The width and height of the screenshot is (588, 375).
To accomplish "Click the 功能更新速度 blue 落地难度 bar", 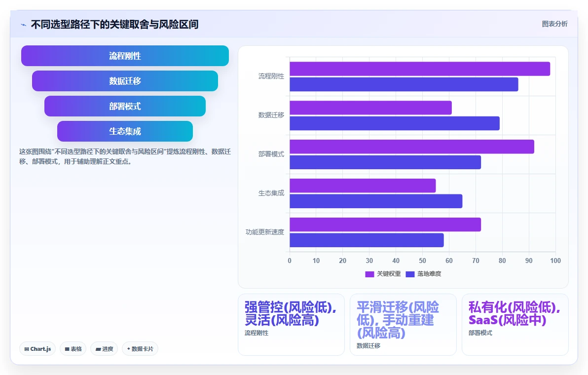I will point(367,240).
